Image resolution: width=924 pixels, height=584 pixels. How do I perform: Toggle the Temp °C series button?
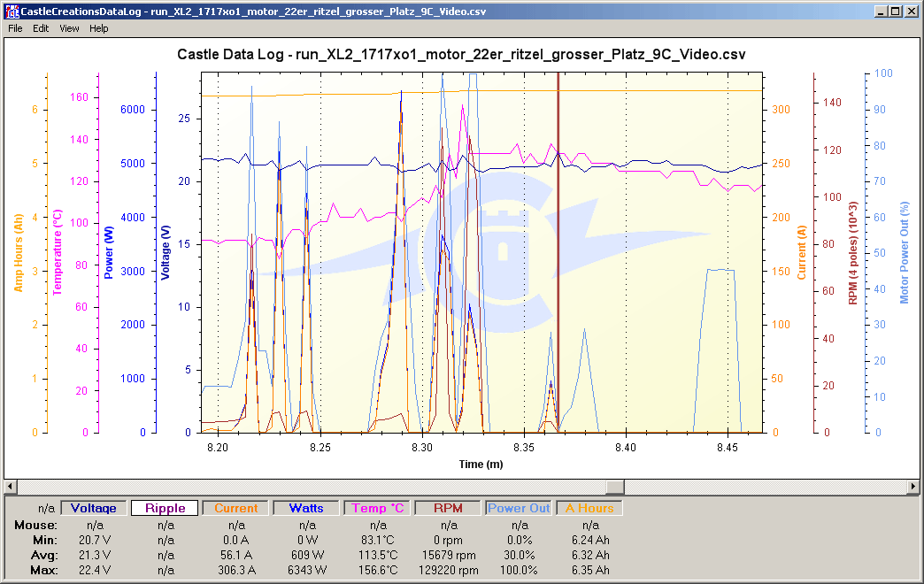point(377,508)
